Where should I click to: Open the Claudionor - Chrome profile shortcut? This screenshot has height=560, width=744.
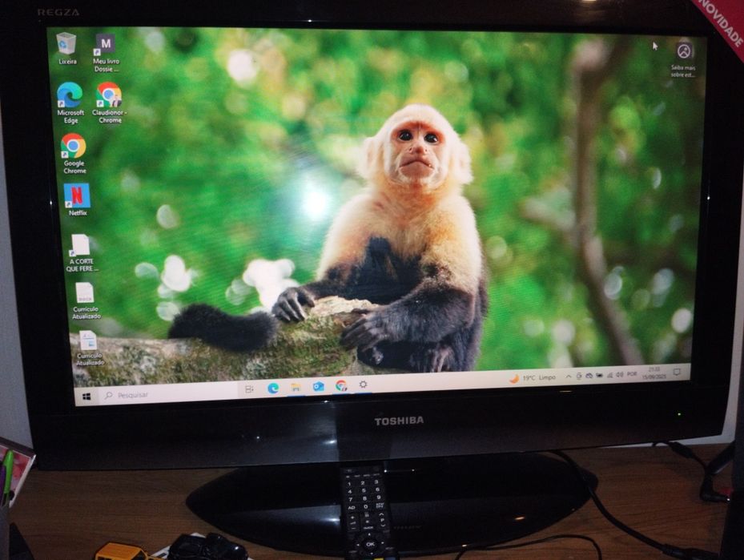pos(110,103)
